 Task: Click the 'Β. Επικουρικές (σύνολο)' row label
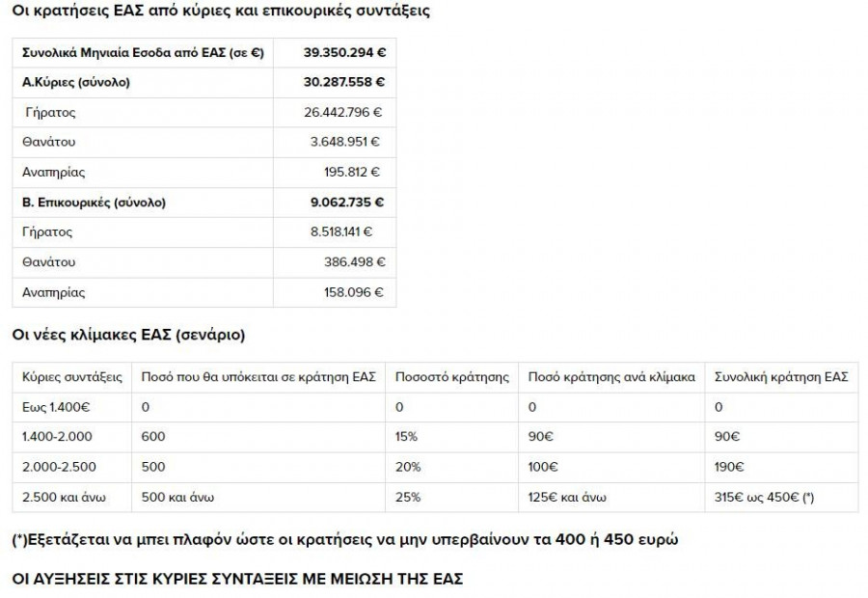click(x=94, y=202)
